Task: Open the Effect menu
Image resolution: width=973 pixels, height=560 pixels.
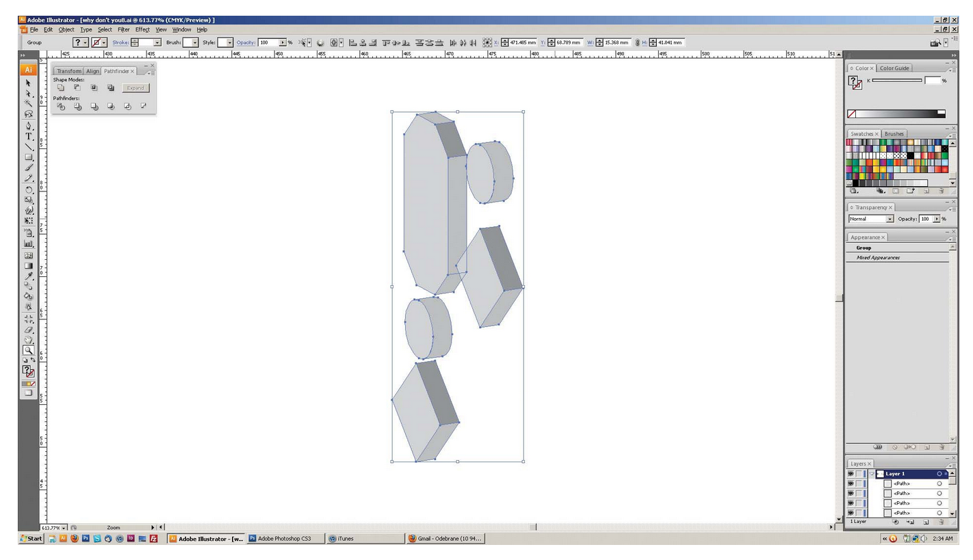Action: pos(142,29)
